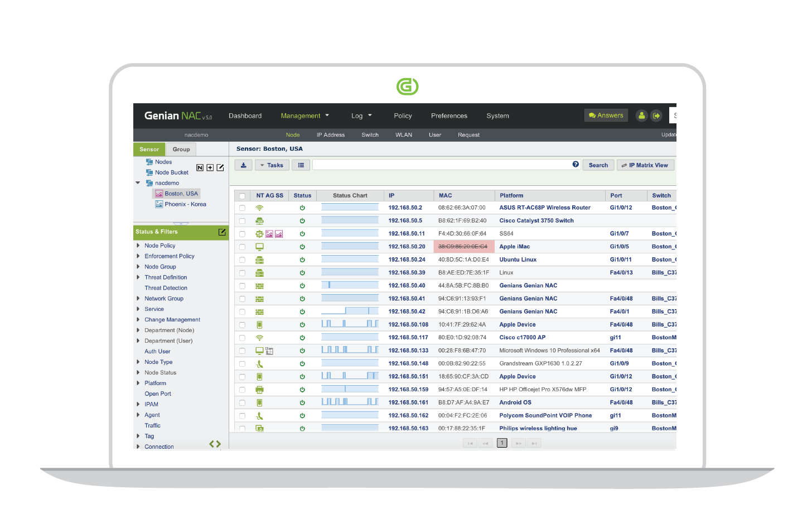Open the Tasks dropdown button

272,165
